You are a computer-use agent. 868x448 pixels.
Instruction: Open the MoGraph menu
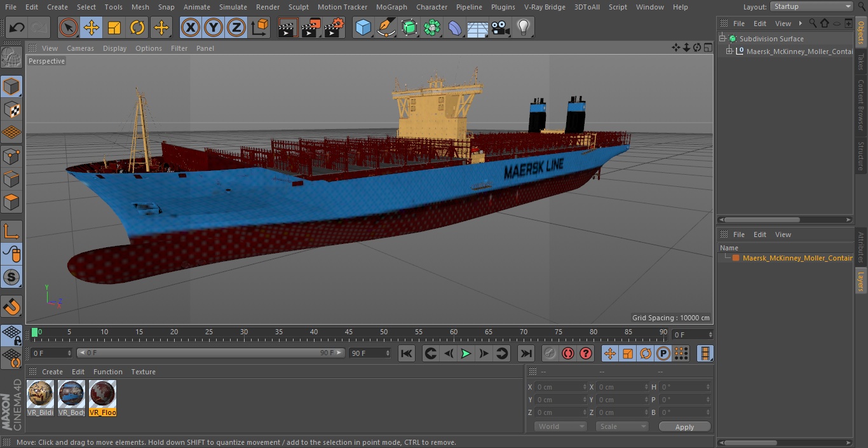(x=391, y=7)
